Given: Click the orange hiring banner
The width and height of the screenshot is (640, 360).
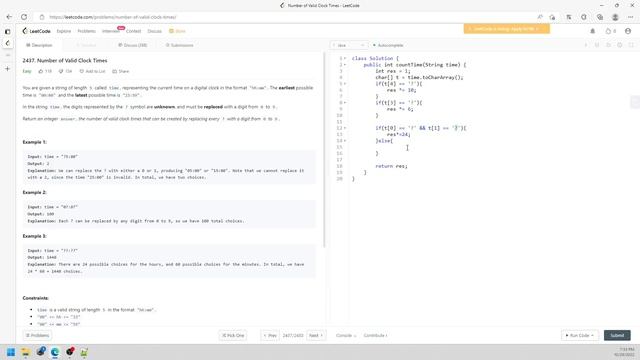Looking at the screenshot, I should point(507,29).
